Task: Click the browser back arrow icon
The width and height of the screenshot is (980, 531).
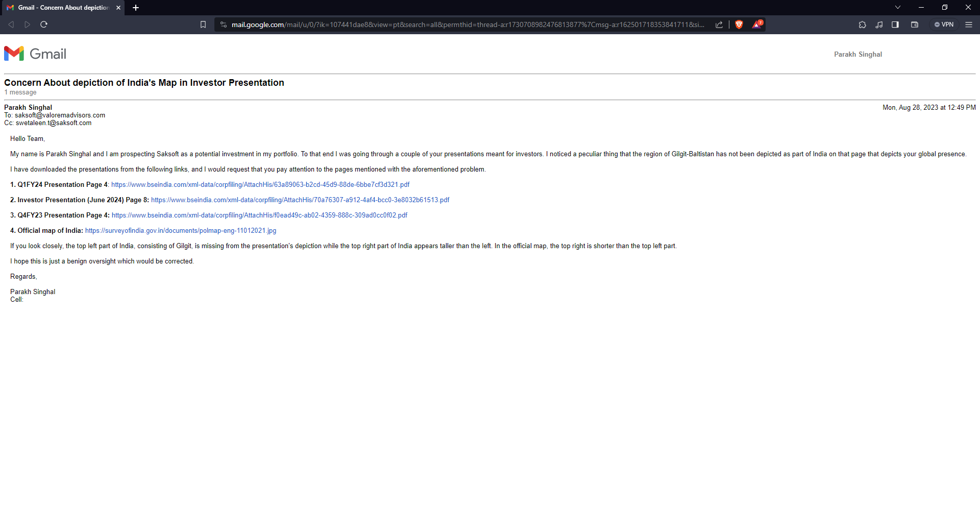Action: tap(11, 25)
